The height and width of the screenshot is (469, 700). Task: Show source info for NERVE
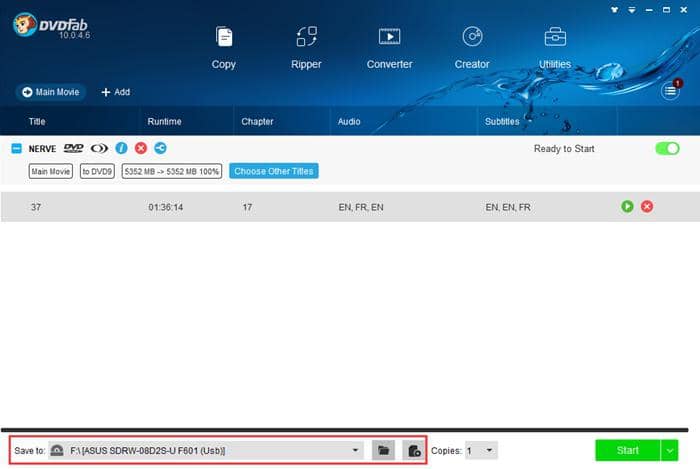click(x=121, y=148)
